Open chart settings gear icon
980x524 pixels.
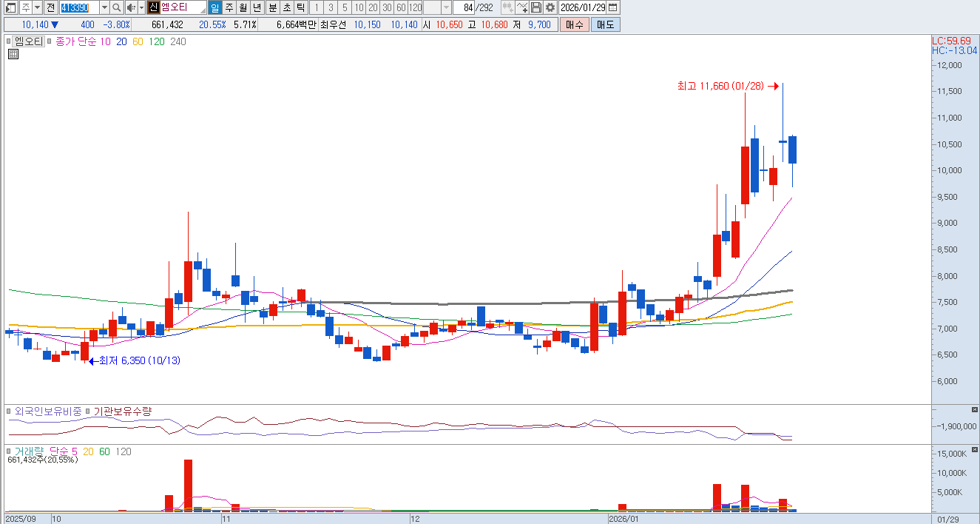click(550, 7)
